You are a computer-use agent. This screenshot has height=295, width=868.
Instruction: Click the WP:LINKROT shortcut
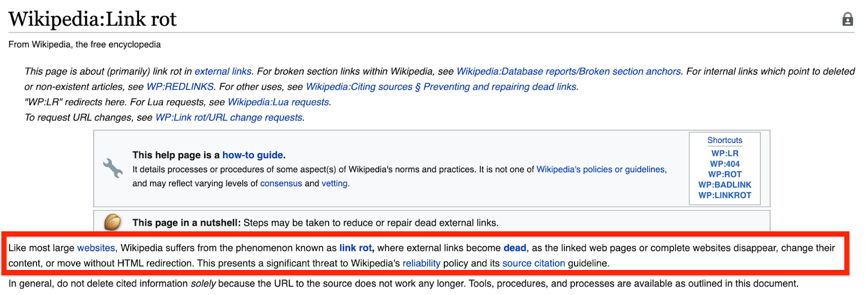coord(725,195)
